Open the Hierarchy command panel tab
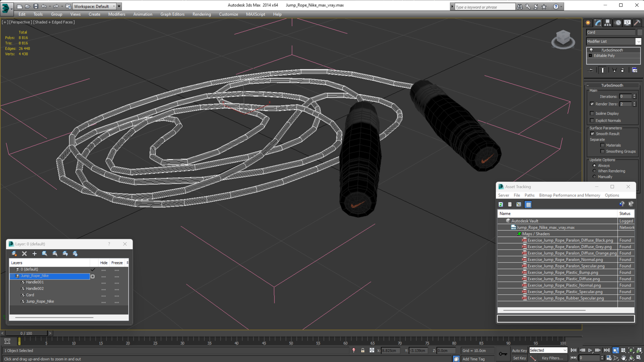The width and height of the screenshot is (644, 362). coord(607,23)
